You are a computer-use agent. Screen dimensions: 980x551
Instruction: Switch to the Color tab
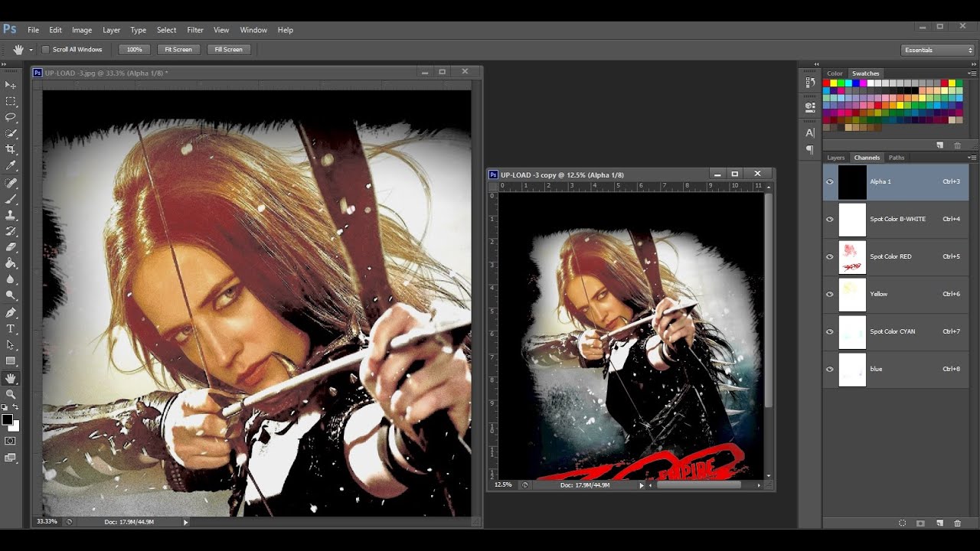[x=835, y=73]
